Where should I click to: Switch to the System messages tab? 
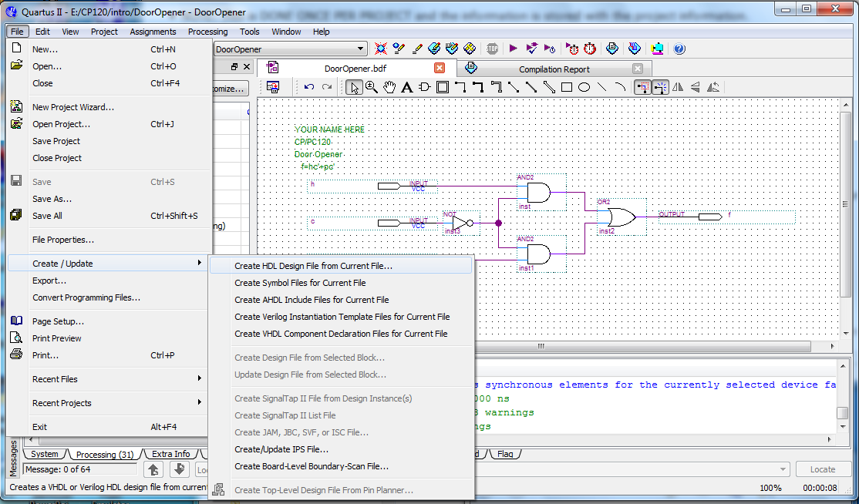(x=45, y=454)
